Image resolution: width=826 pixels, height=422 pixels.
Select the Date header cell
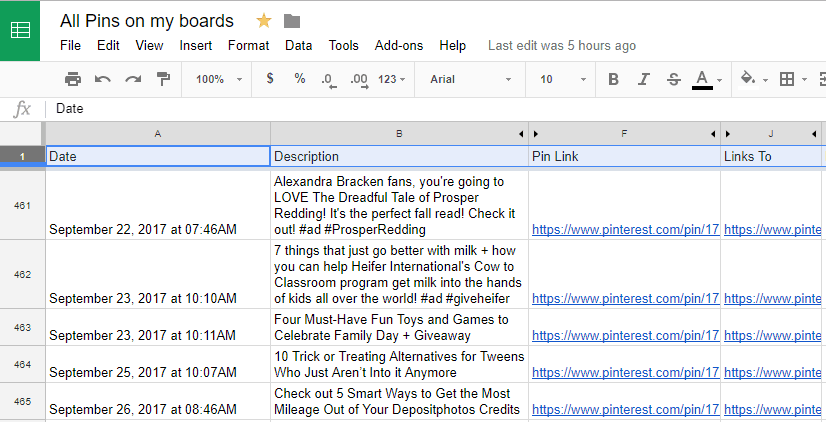click(158, 156)
